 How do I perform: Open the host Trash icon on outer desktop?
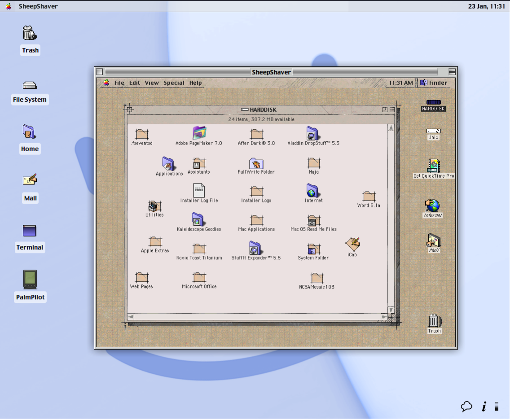click(x=30, y=33)
